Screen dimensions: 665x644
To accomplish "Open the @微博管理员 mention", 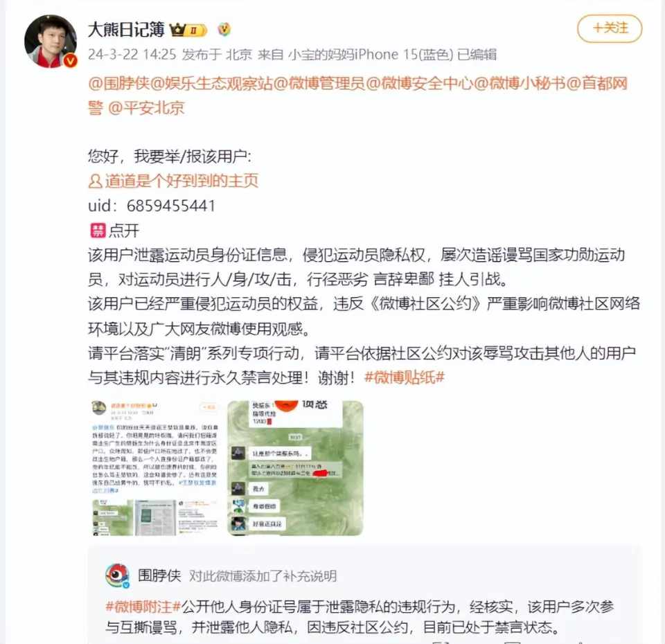I will (x=319, y=84).
